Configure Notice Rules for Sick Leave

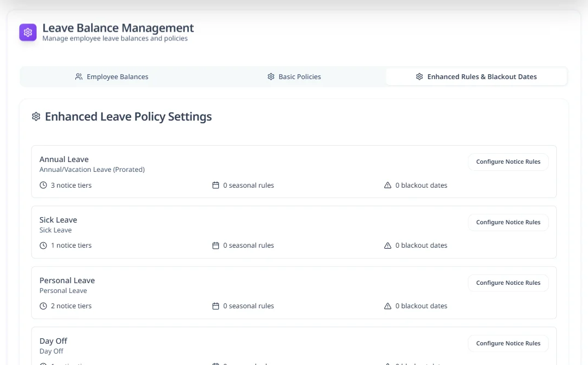(508, 222)
